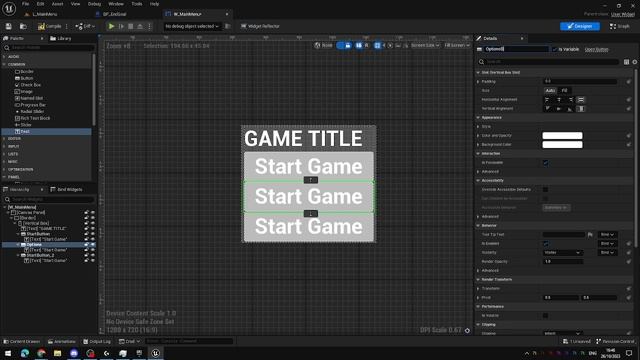Toggle visibility eye for Options row

(93, 244)
